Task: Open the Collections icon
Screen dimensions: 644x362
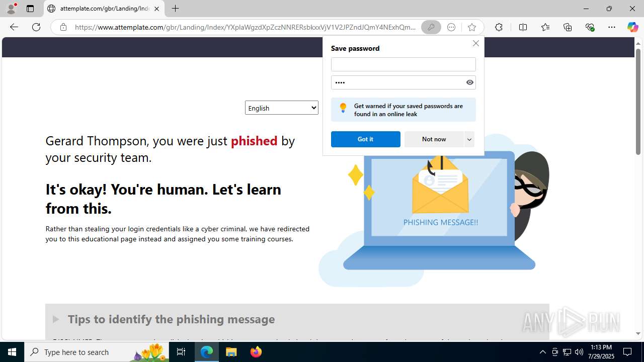Action: [568, 27]
